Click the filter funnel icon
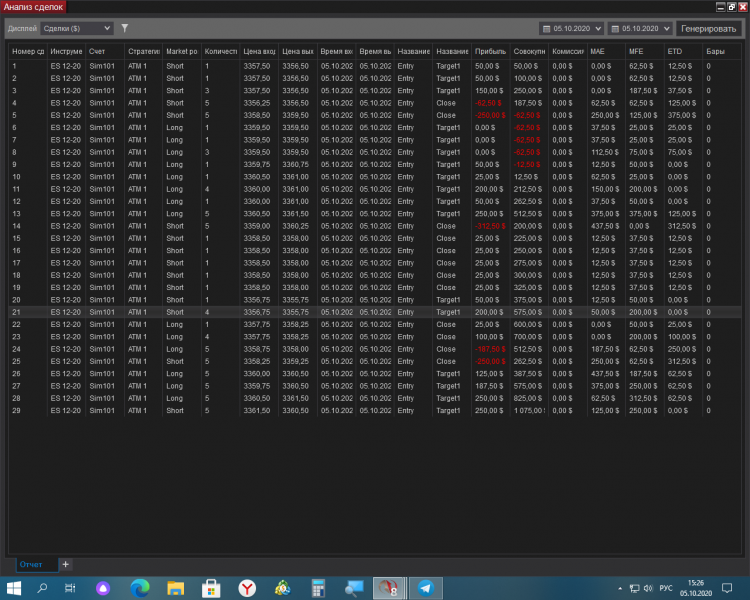 (124, 28)
